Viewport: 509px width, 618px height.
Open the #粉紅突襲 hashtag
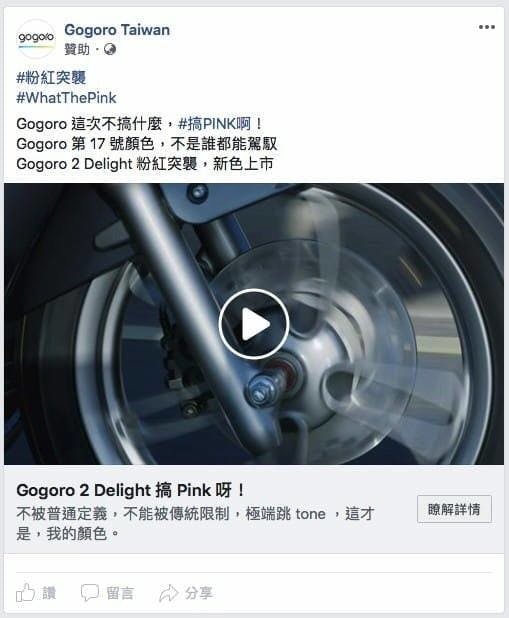tap(51, 78)
